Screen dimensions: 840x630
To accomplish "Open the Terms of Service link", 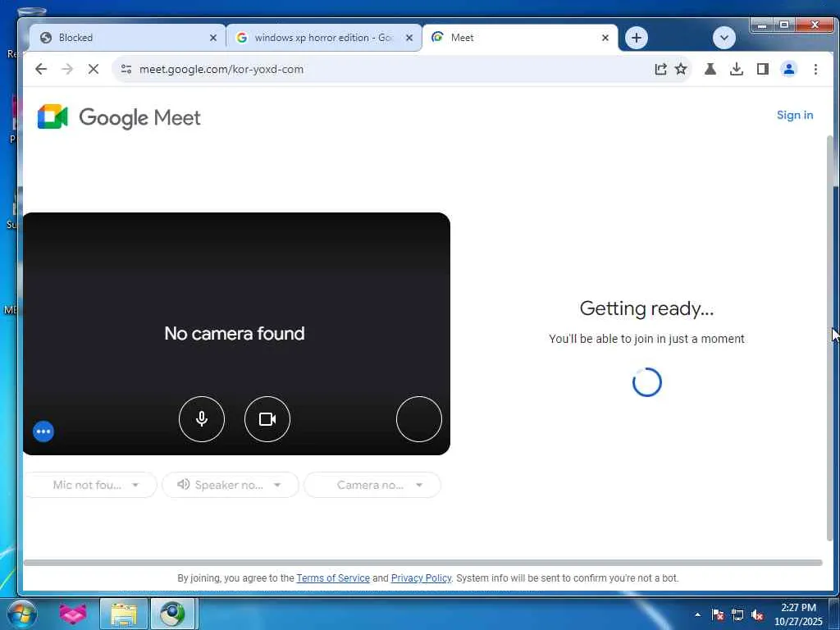I will (333, 578).
